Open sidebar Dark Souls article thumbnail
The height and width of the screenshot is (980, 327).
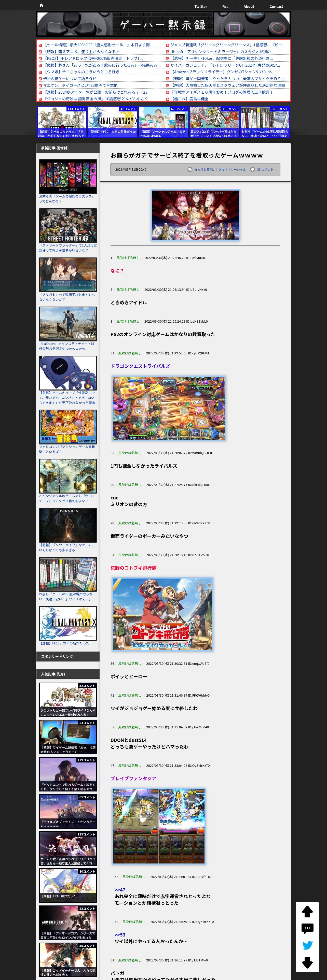click(x=68, y=525)
